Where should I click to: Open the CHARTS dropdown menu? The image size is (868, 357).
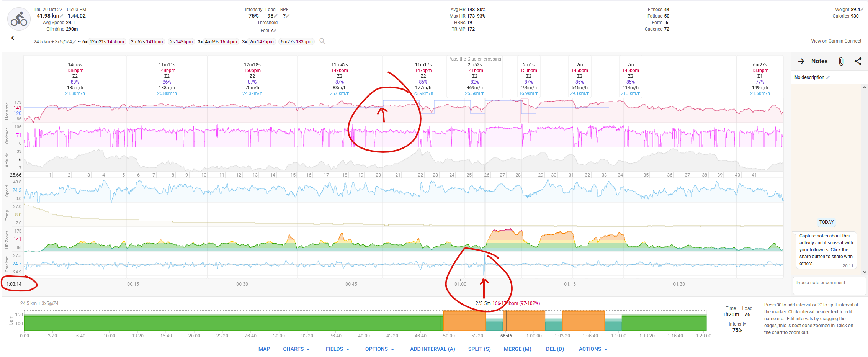pyautogui.click(x=296, y=349)
